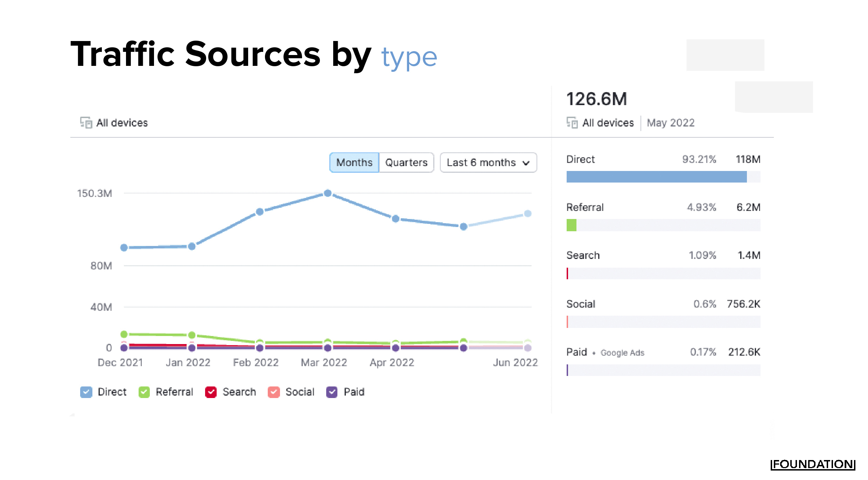Viewport: 868px width, 480px height.
Task: Click the blue Direct traffic bar
Action: tap(656, 177)
